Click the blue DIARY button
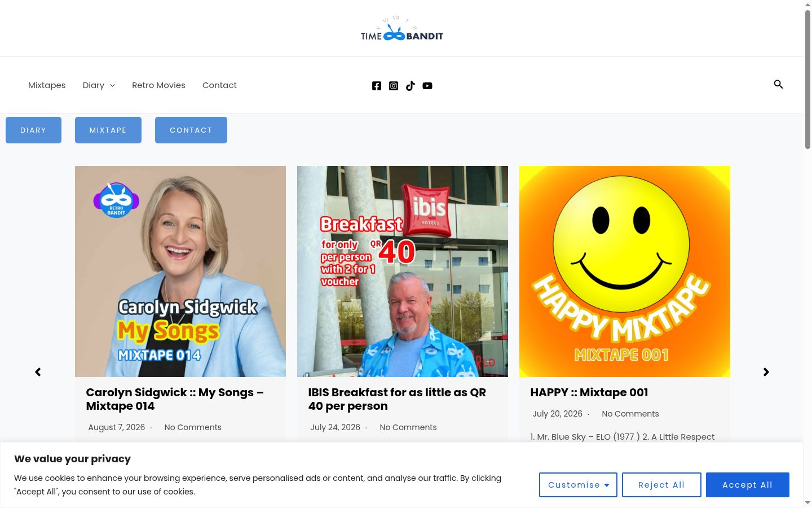This screenshot has width=812, height=508. pos(33,130)
